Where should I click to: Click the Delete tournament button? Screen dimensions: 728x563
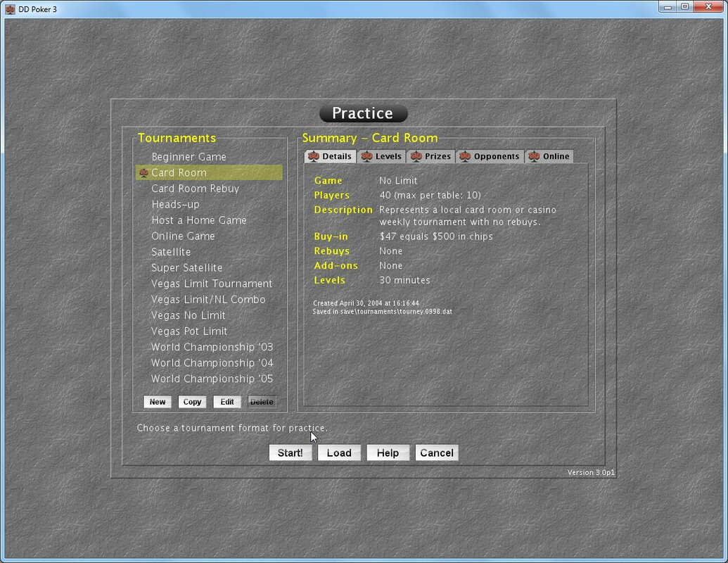[x=262, y=402]
